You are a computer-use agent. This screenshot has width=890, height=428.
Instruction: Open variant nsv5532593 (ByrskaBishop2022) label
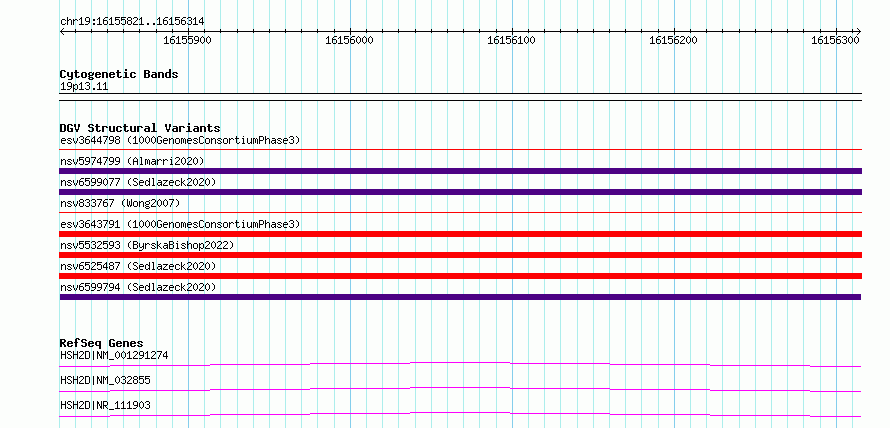(x=147, y=245)
